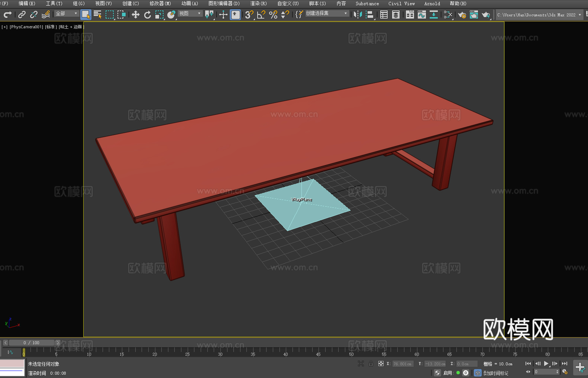Click Bind to Space Warp icon
The width and height of the screenshot is (588, 378).
click(46, 14)
